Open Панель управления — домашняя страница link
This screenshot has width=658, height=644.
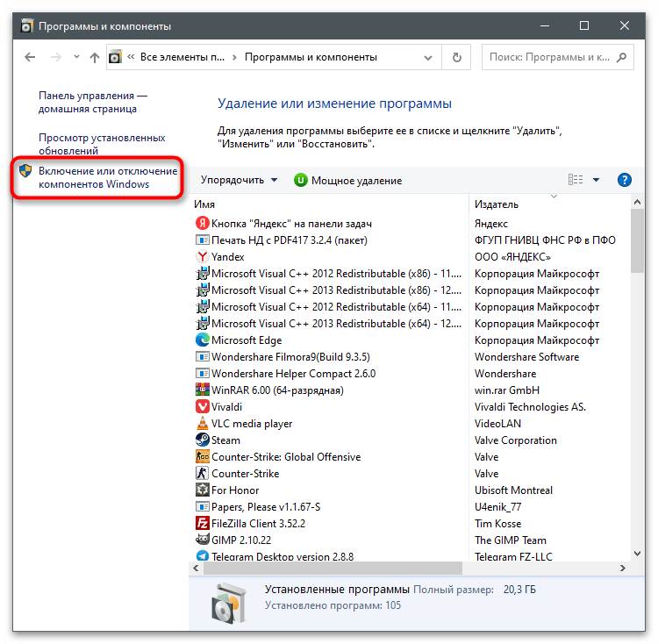93,102
